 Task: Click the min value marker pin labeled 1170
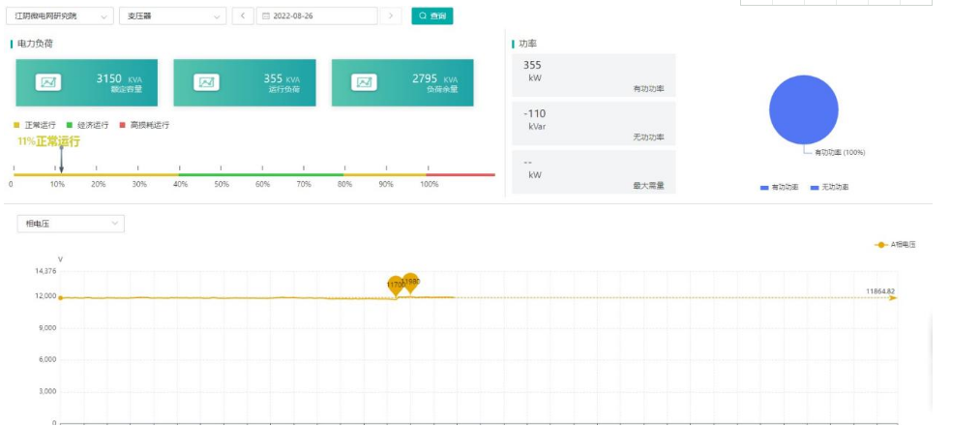coord(395,285)
